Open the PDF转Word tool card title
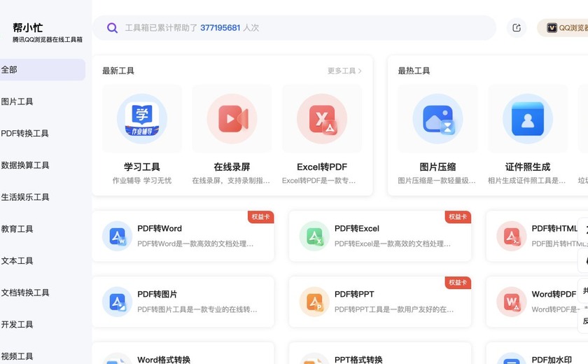Screen dimensions: 588x364 (160, 229)
